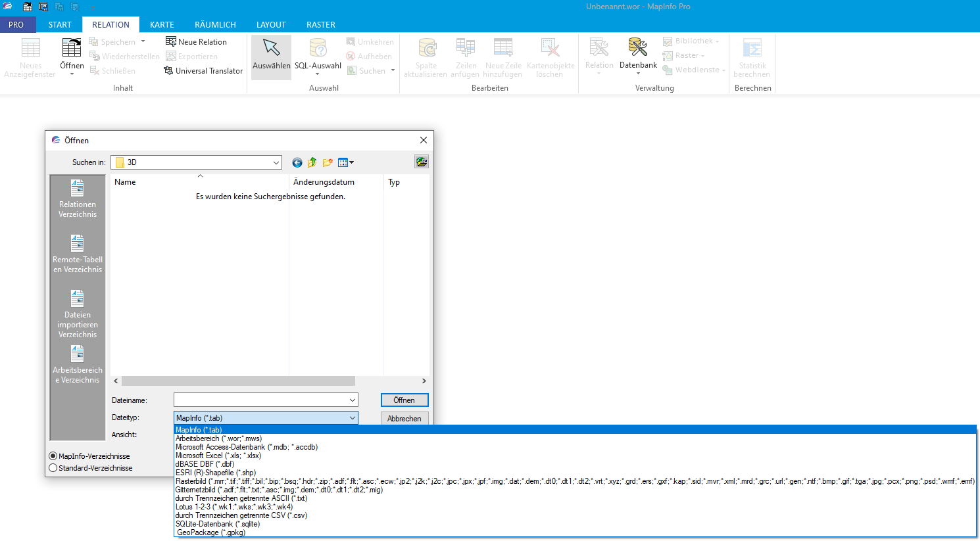This screenshot has height=541, width=980.
Task: Expand the Dateiname combo box arrow
Action: coord(353,400)
